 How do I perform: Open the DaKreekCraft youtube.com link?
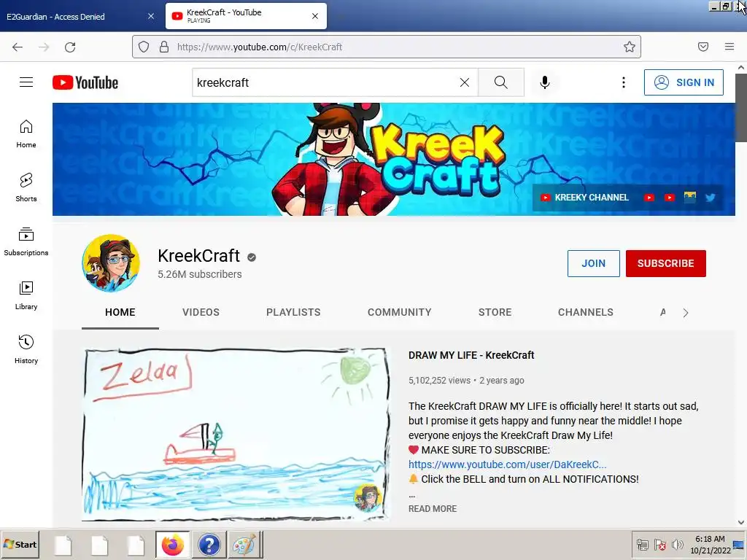(x=508, y=464)
